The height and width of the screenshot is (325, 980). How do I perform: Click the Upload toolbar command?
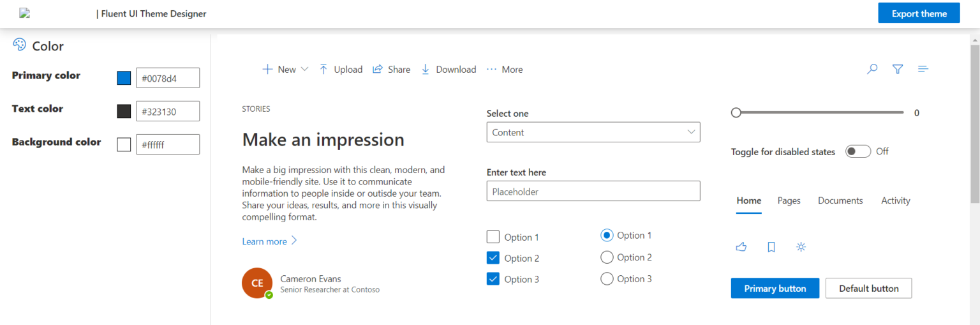pos(341,70)
